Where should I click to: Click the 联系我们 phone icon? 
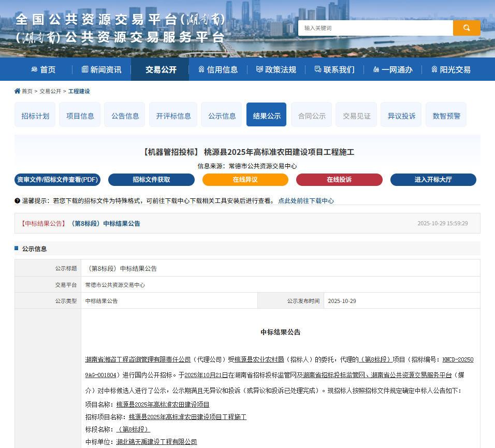pyautogui.click(x=316, y=69)
